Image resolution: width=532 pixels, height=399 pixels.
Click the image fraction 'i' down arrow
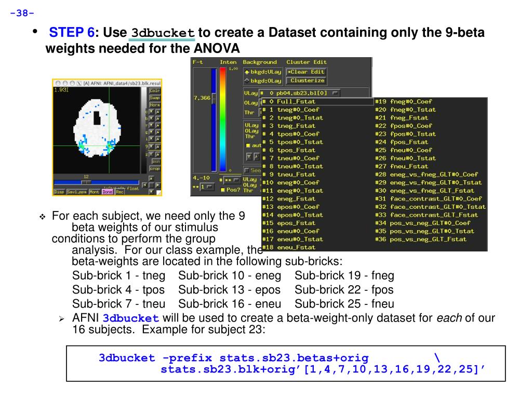tap(151, 139)
